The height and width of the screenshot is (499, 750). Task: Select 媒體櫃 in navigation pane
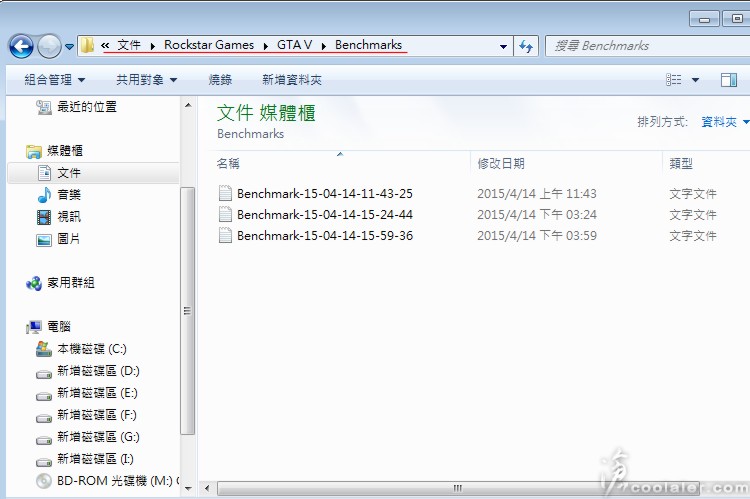[x=65, y=151]
